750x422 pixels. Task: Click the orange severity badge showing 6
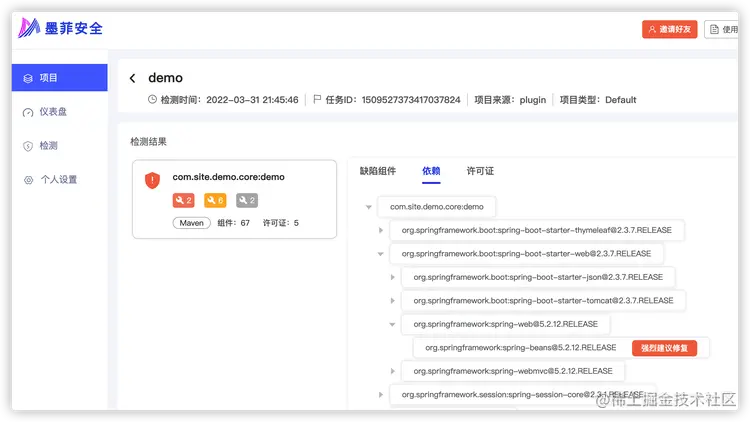pos(215,200)
